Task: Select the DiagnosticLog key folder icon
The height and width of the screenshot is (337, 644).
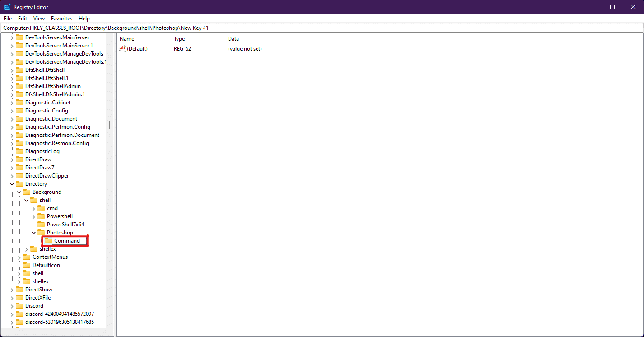Action: click(19, 151)
